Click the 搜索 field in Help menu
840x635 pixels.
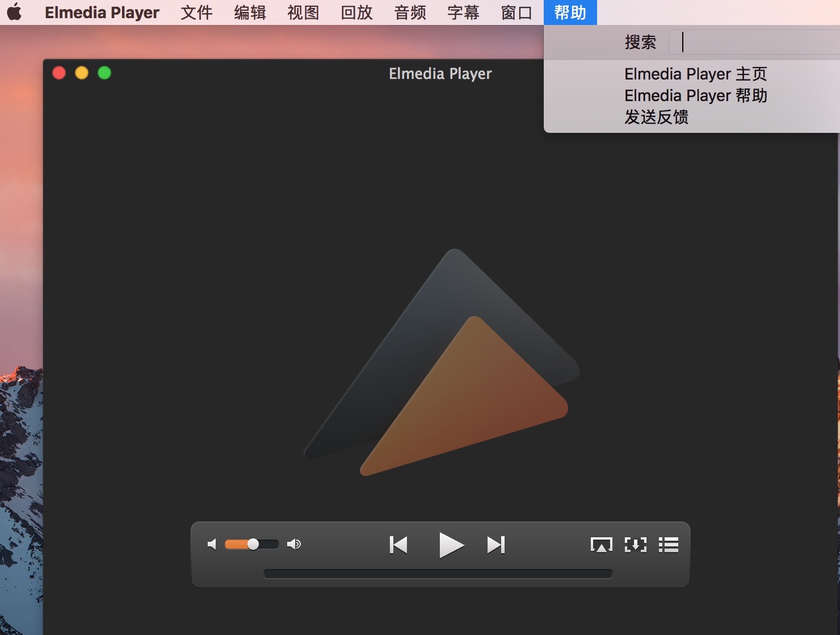(x=754, y=42)
